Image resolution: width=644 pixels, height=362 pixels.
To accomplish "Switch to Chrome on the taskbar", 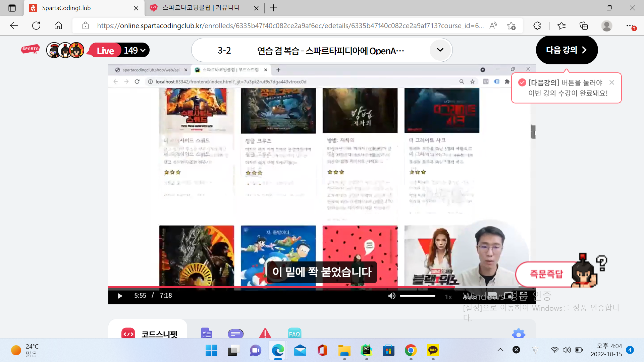I will pyautogui.click(x=411, y=351).
